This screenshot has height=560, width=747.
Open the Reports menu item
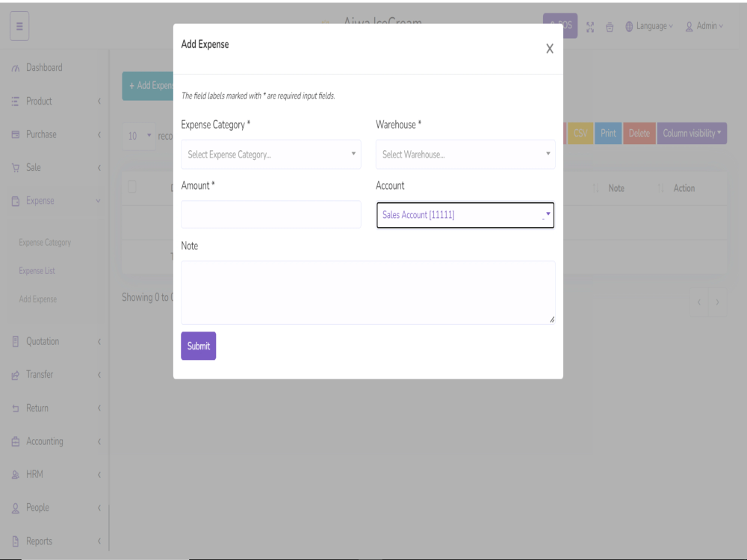[39, 541]
